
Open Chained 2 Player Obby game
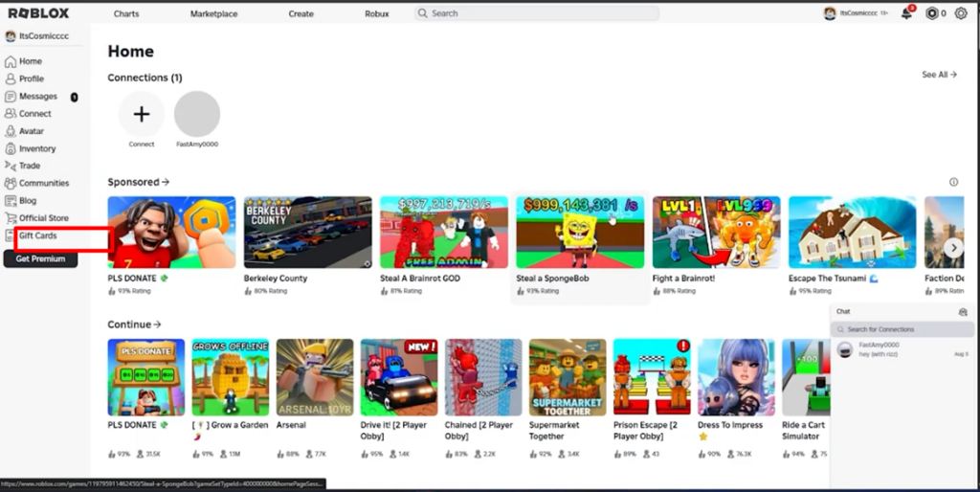pos(483,377)
